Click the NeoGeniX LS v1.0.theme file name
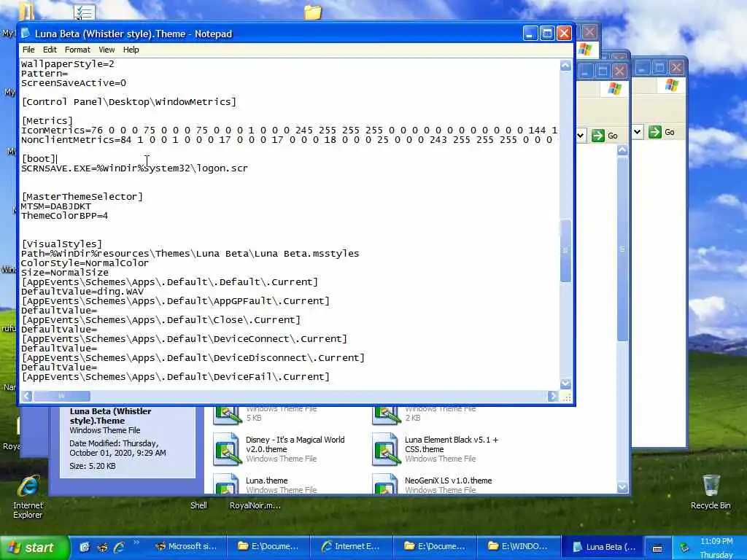The image size is (747, 560). (449, 481)
